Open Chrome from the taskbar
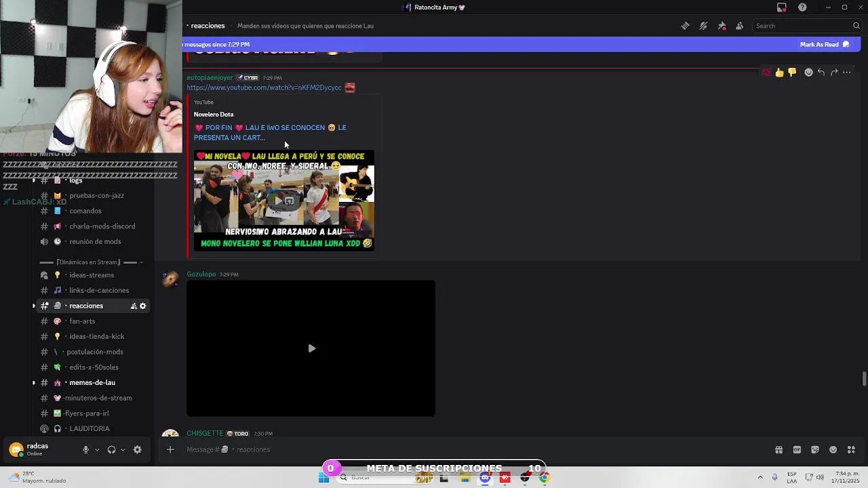This screenshot has height=488, width=868. (544, 479)
